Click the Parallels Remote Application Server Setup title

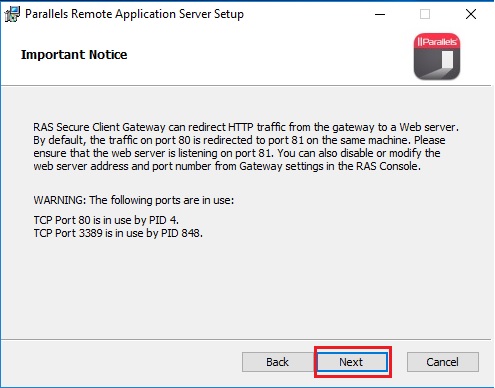coord(134,14)
